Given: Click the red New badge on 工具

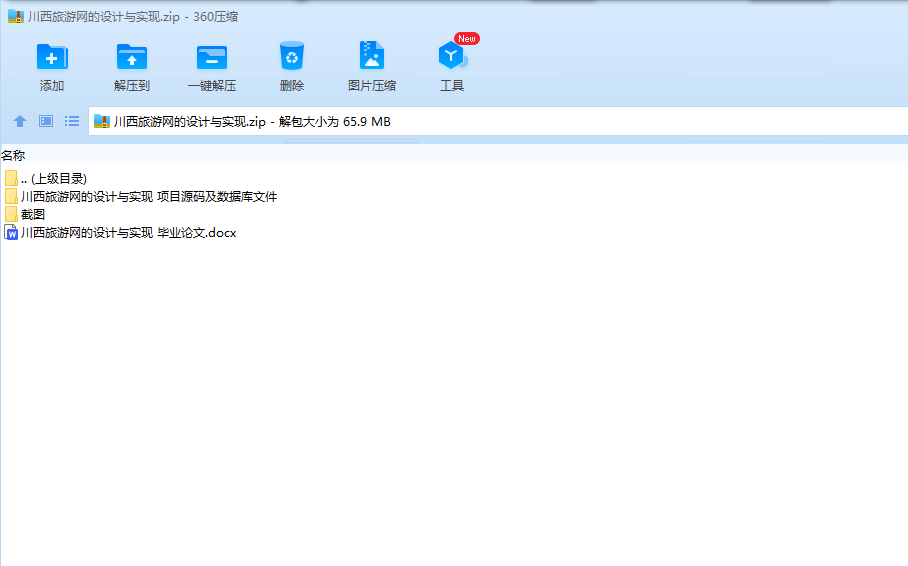Looking at the screenshot, I should [467, 39].
